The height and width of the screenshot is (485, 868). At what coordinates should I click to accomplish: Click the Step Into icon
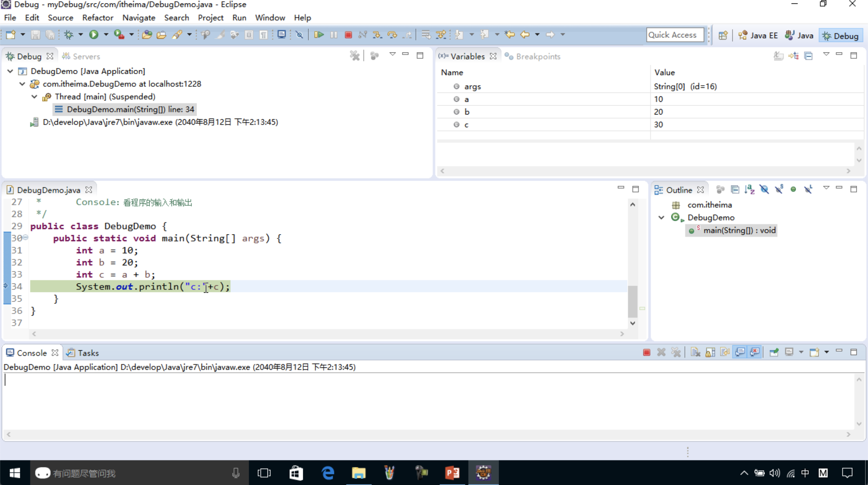click(x=377, y=35)
